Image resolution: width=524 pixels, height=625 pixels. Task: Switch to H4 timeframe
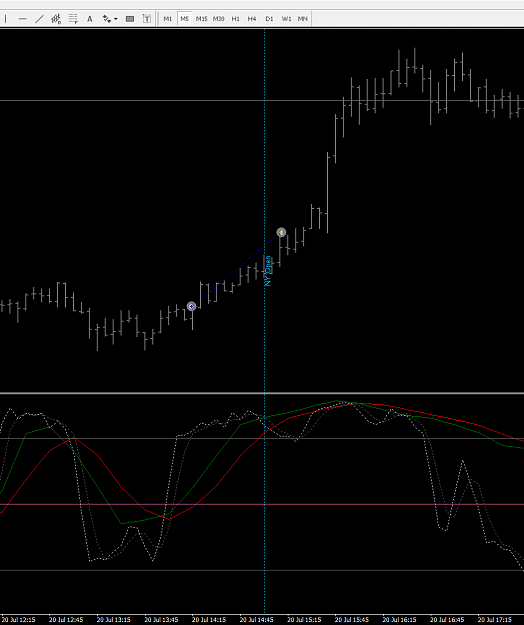pos(252,19)
